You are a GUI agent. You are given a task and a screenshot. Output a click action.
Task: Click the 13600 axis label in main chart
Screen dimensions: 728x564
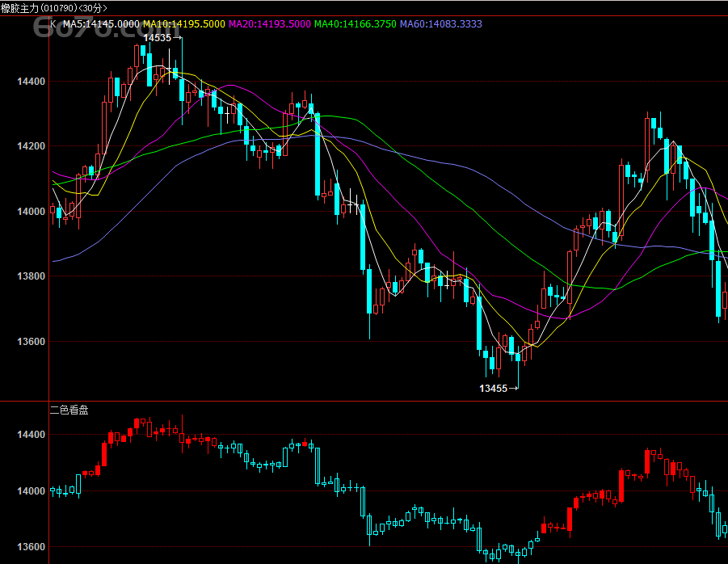coord(31,342)
